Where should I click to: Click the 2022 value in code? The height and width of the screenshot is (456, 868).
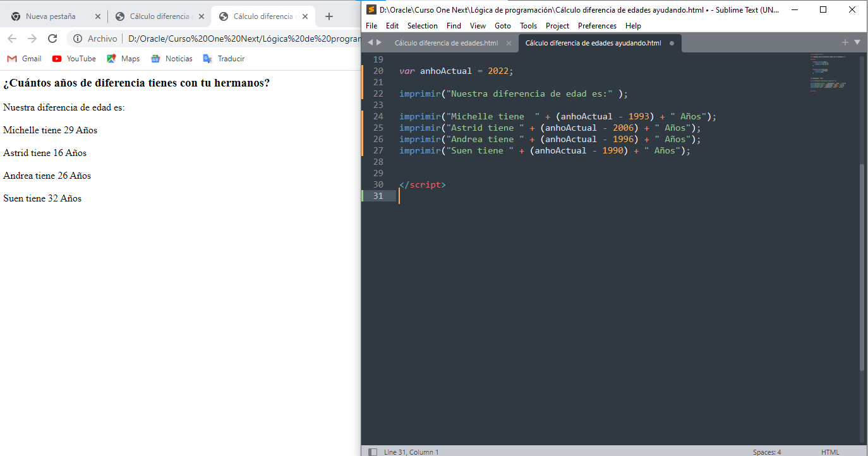tap(498, 71)
